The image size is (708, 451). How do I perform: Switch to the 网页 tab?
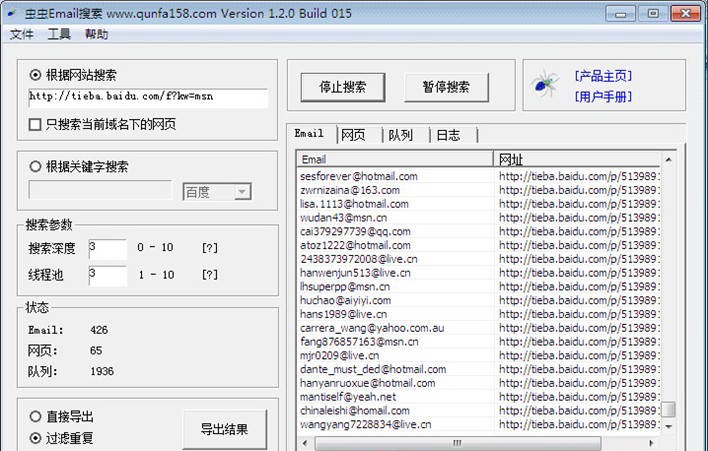coord(353,134)
